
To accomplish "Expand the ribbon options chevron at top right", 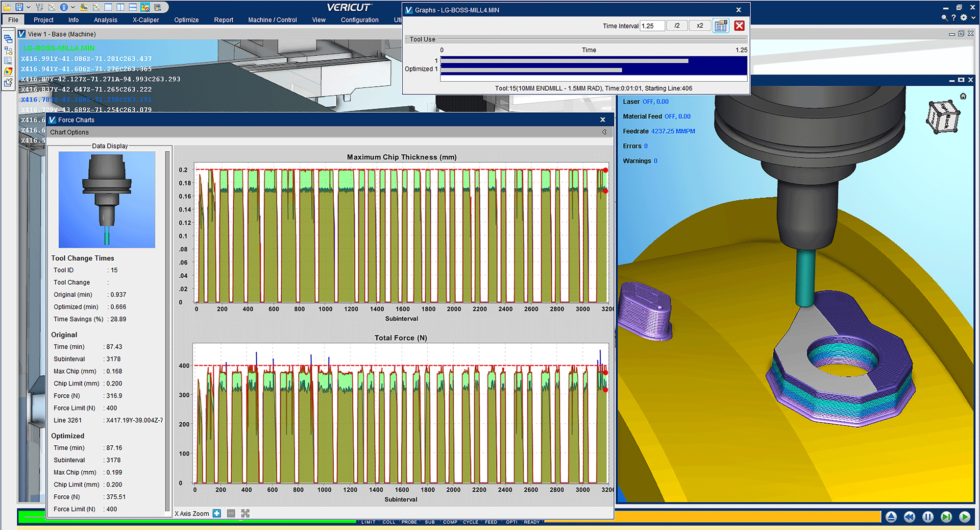I will click(x=973, y=17).
